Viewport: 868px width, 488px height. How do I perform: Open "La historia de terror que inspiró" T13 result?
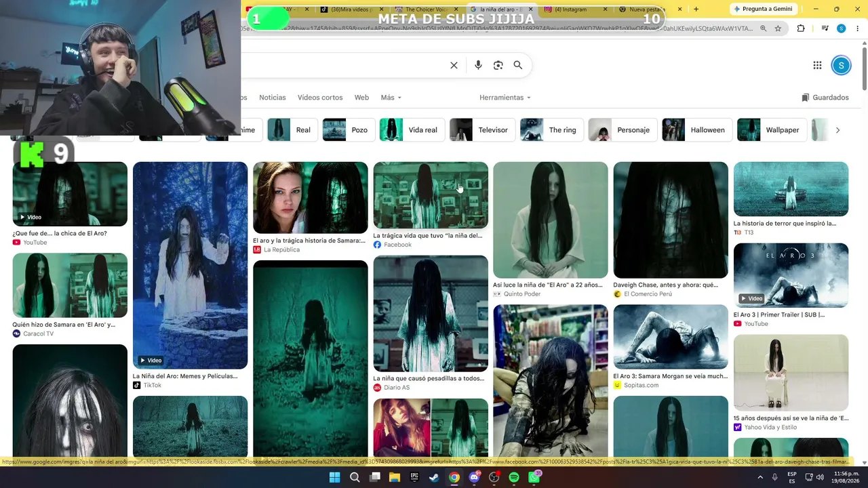(x=791, y=189)
